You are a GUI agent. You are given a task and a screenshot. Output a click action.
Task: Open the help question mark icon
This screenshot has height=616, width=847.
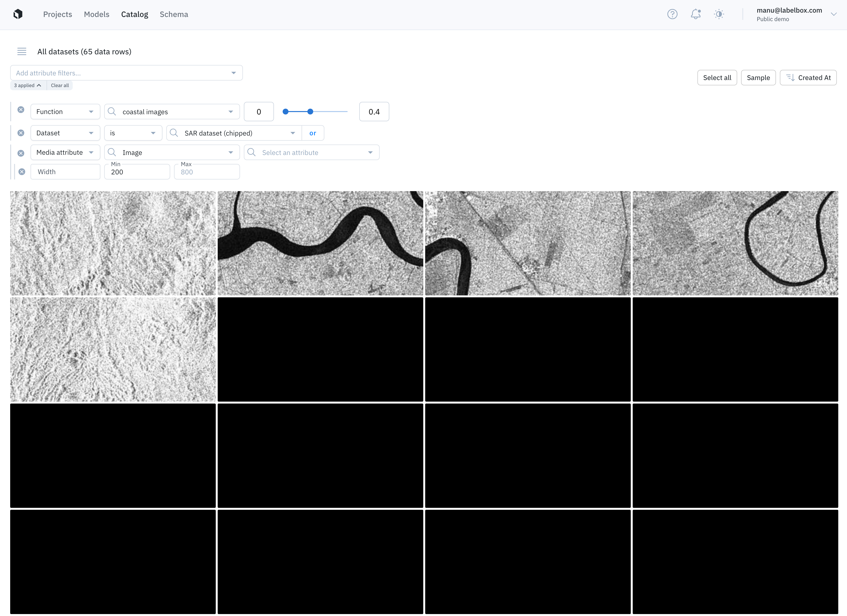coord(672,14)
